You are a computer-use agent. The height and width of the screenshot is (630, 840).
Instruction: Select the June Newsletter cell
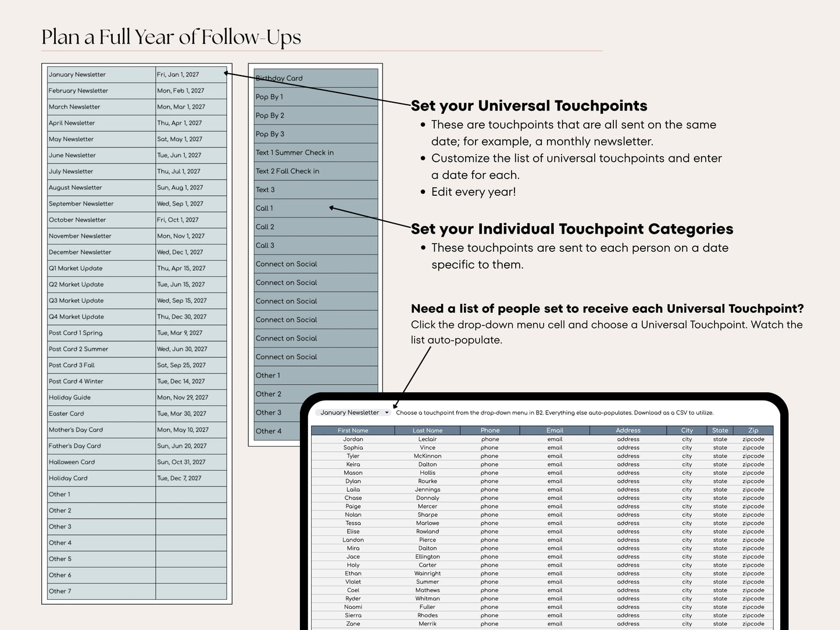click(101, 155)
